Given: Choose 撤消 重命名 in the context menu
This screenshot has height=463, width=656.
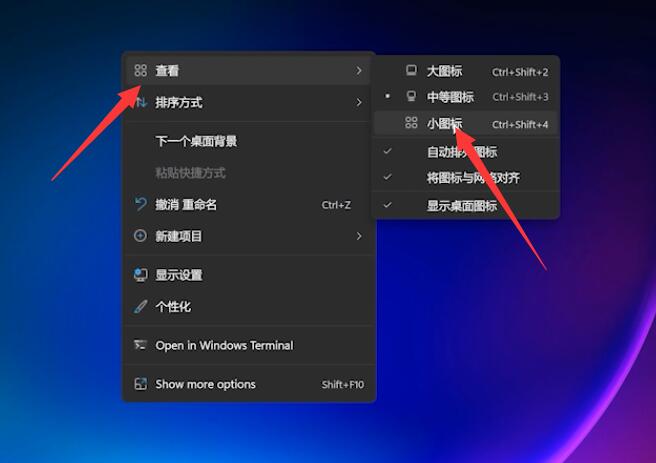Looking at the screenshot, I should [x=249, y=205].
